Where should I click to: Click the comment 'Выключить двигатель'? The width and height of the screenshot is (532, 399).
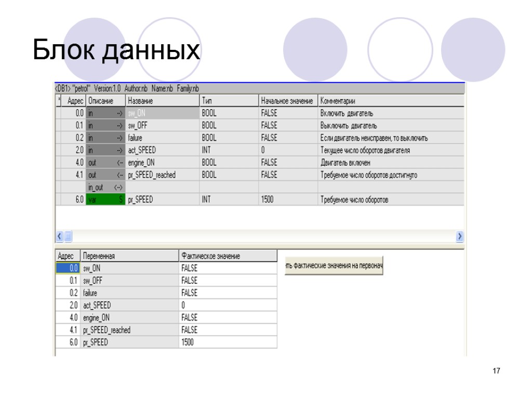[349, 126]
